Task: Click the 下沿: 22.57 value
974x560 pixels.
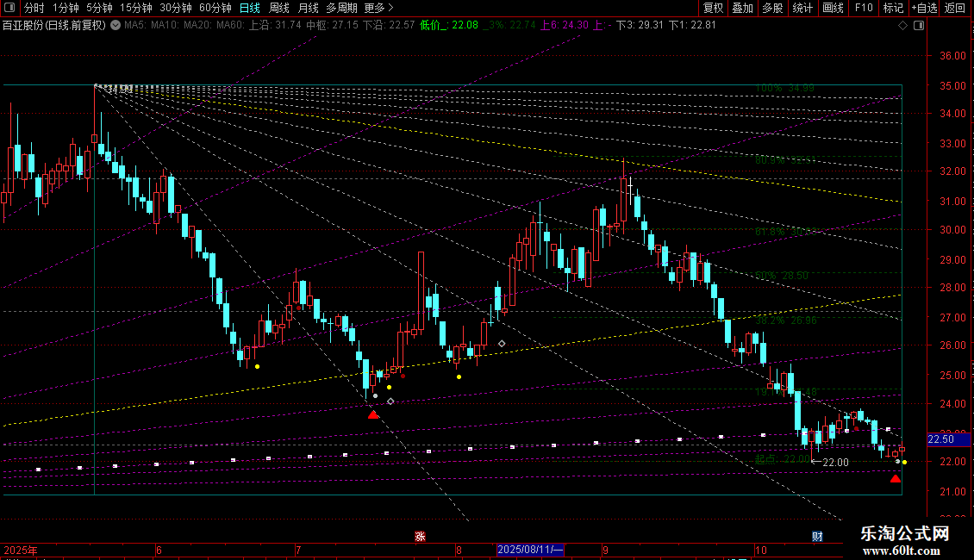Action: coord(389,26)
